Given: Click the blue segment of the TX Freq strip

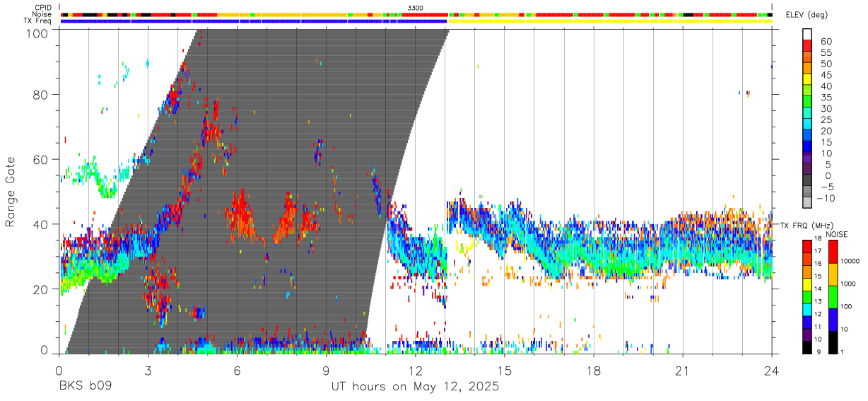Looking at the screenshot, I should tap(254, 21).
